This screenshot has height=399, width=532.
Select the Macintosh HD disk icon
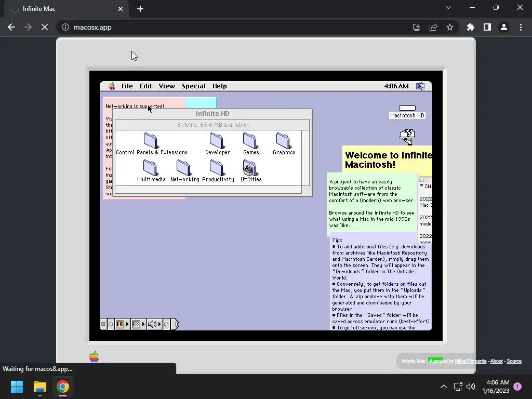click(407, 112)
